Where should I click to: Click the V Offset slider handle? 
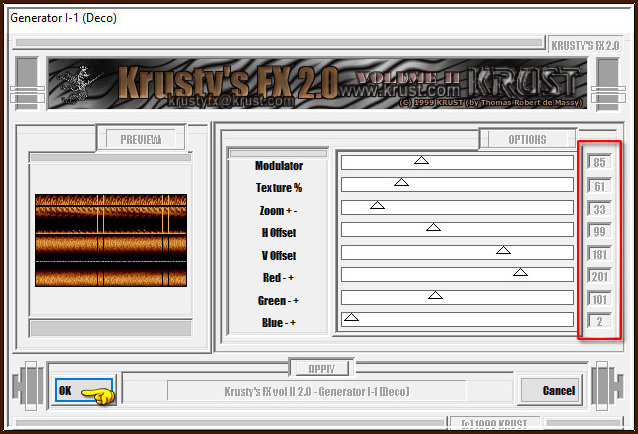503,249
